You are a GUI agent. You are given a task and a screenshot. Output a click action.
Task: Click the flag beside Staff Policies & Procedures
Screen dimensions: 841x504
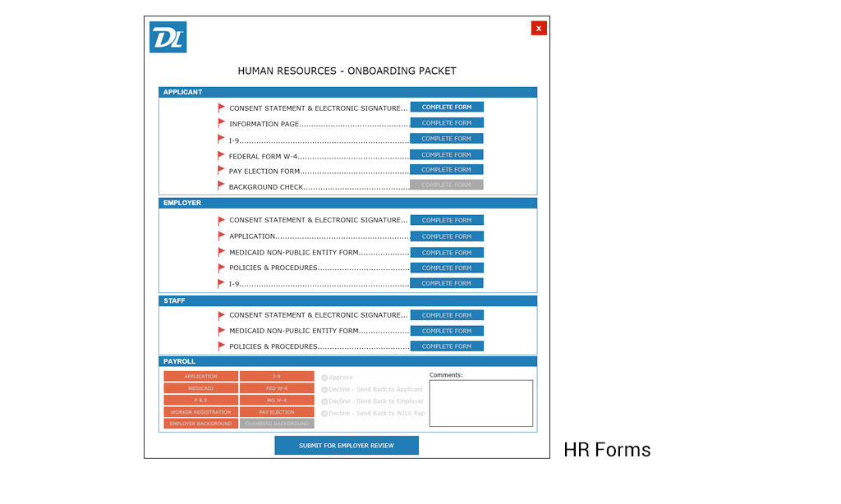pos(221,346)
